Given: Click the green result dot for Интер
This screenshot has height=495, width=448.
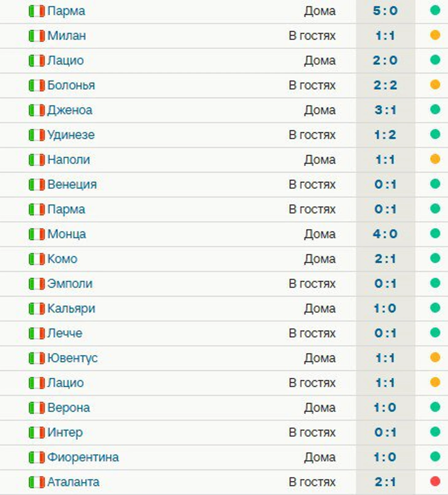Looking at the screenshot, I should [435, 432].
